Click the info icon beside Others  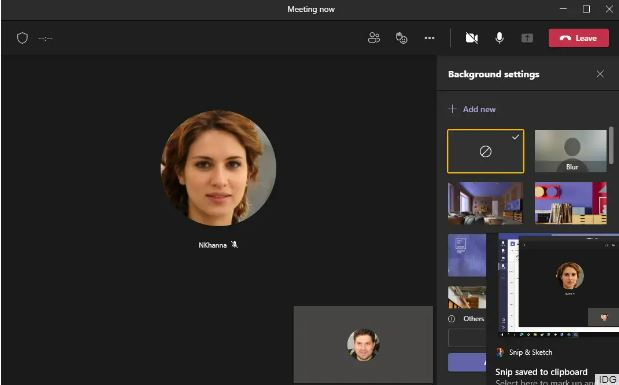click(x=452, y=319)
